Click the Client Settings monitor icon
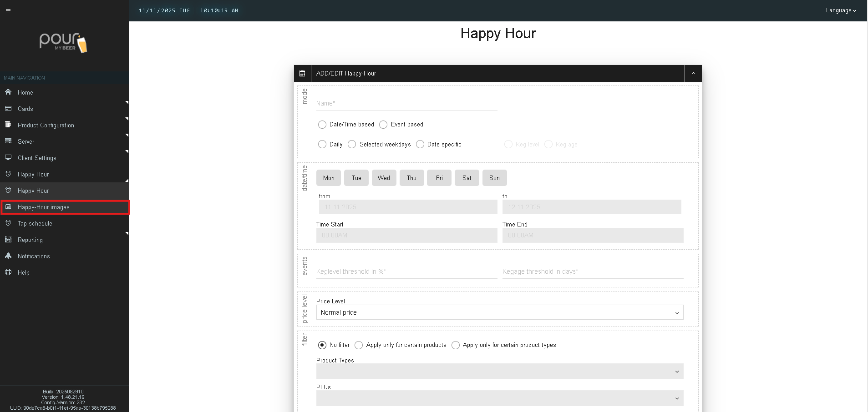Screen dimensions: 868x412 (8, 158)
